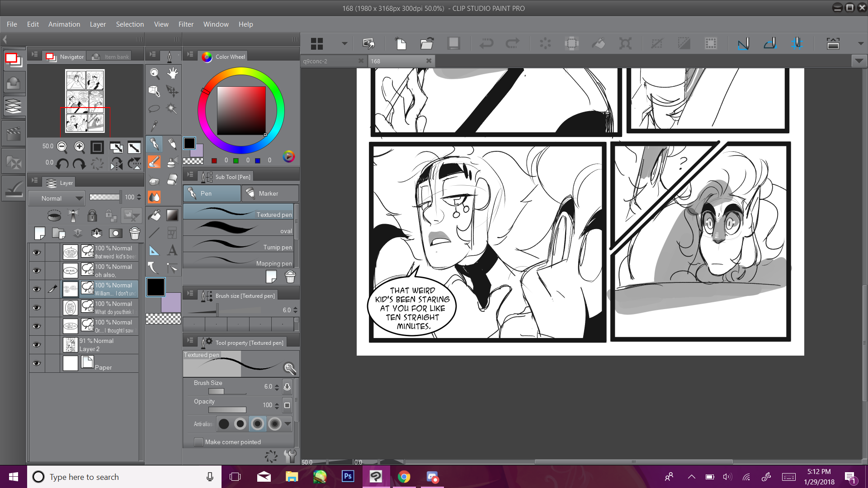Click the Undo arrow in command bar

pyautogui.click(x=486, y=43)
